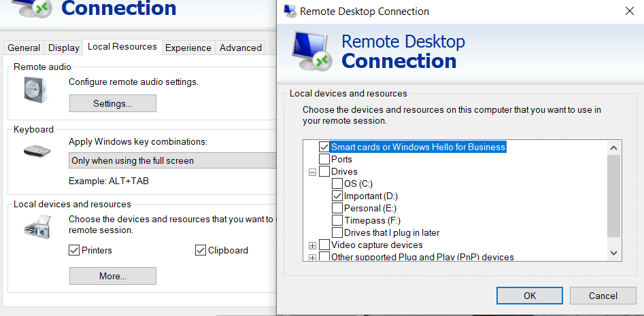
Task: Close the Remote Desktop Connection dialog
Action: pyautogui.click(x=629, y=11)
